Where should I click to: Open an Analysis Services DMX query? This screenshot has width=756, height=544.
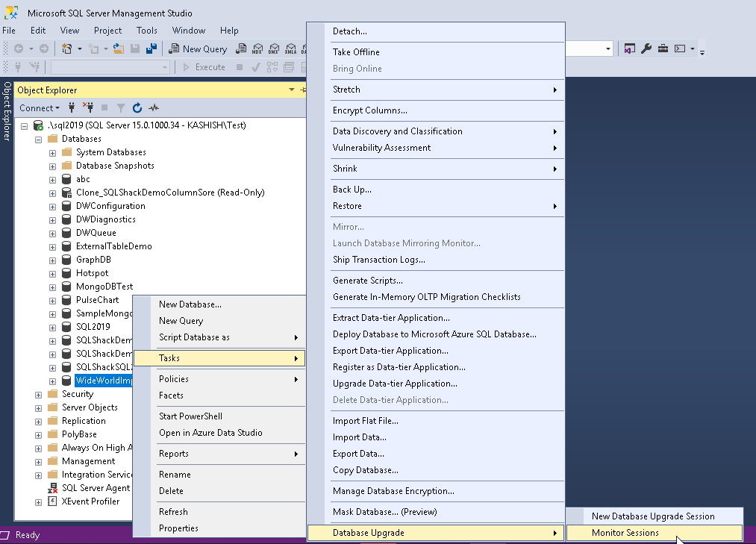[274, 49]
